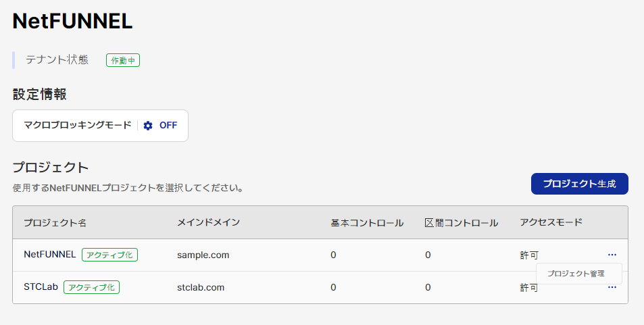Screen dimensions: 644x325
Task: Click the プロジェクト生成 button
Action: [580, 184]
